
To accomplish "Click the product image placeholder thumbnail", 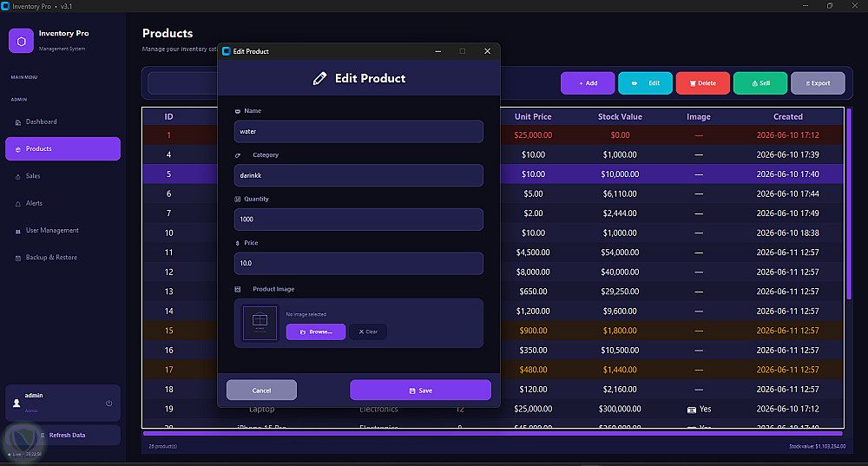I will pos(260,323).
